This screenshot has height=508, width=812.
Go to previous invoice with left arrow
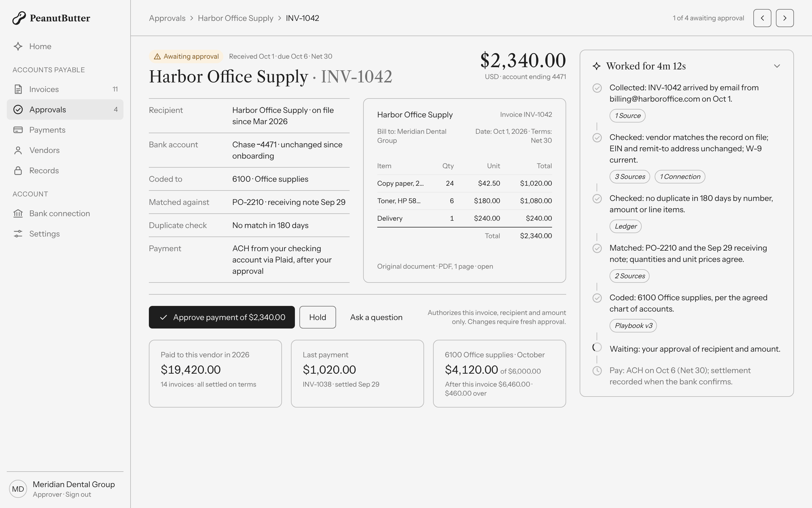tap(762, 18)
